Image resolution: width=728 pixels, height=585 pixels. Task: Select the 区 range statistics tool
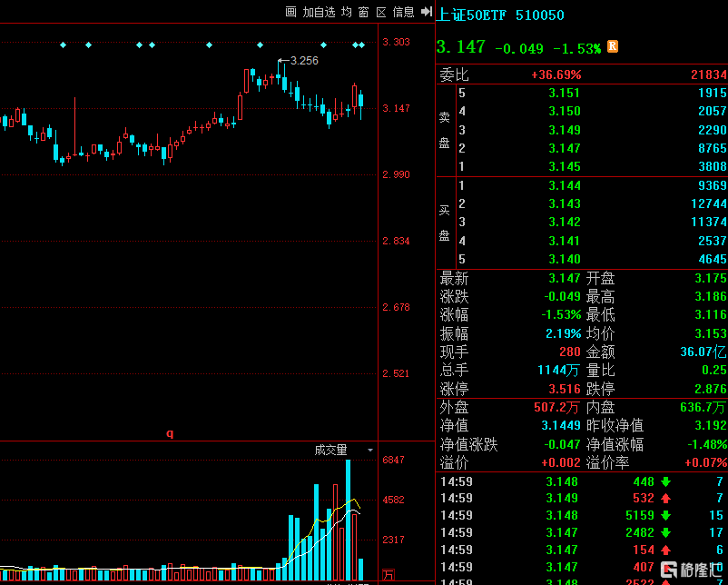pos(381,12)
